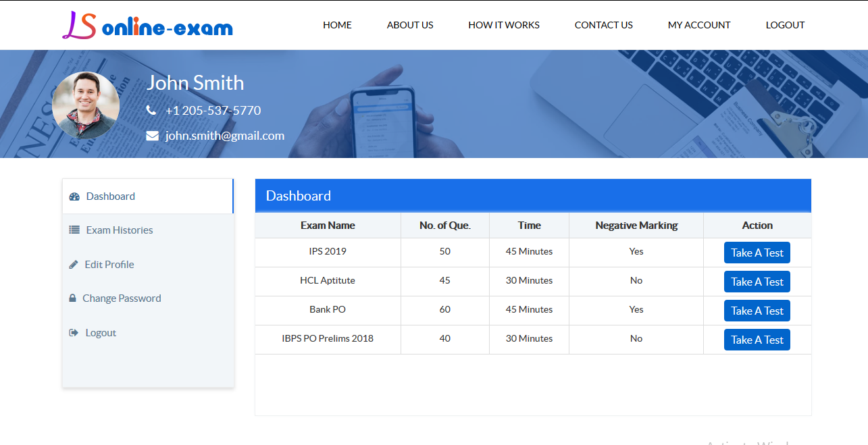The height and width of the screenshot is (445, 868).
Task: Click the LS online-exam logo
Action: tap(147, 25)
